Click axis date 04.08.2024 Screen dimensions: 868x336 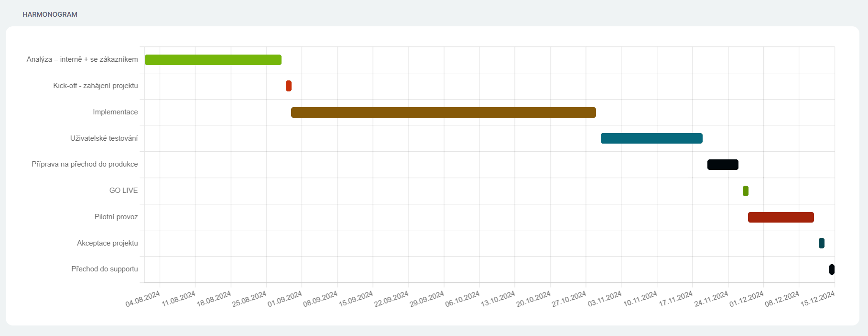pos(143,299)
